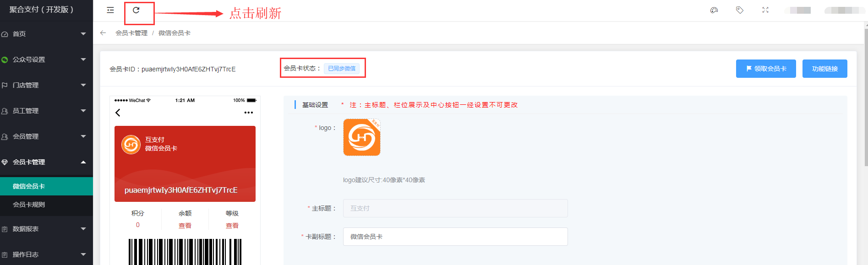Expand the 操作日志 menu arrow
This screenshot has height=265, width=868.
[83, 254]
